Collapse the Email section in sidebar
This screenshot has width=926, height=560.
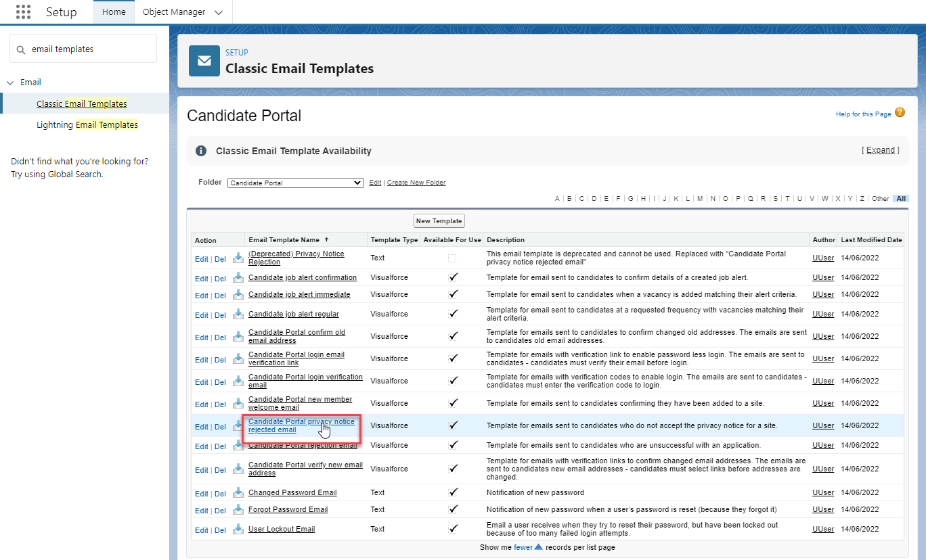tap(10, 83)
